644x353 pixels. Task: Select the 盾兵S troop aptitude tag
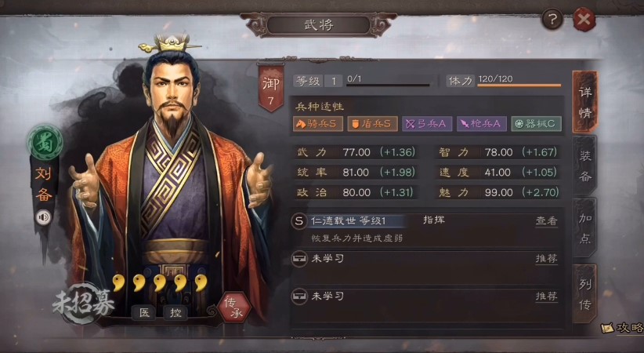[372, 124]
